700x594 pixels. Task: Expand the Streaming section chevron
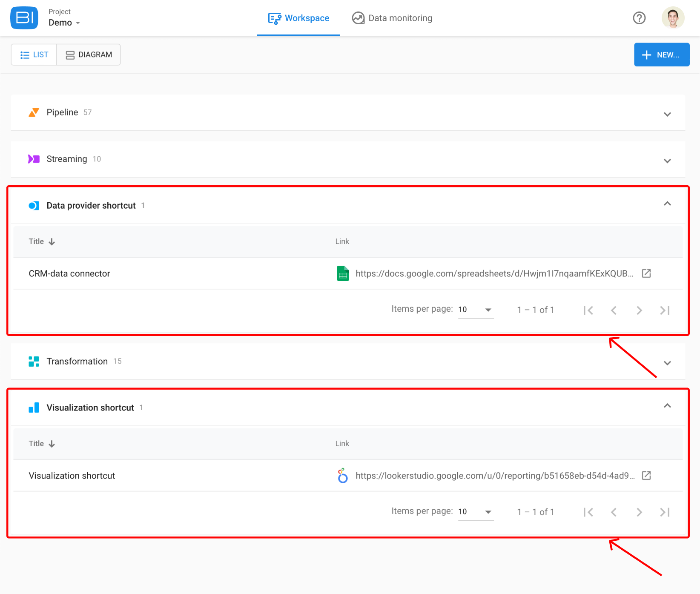[x=667, y=161]
